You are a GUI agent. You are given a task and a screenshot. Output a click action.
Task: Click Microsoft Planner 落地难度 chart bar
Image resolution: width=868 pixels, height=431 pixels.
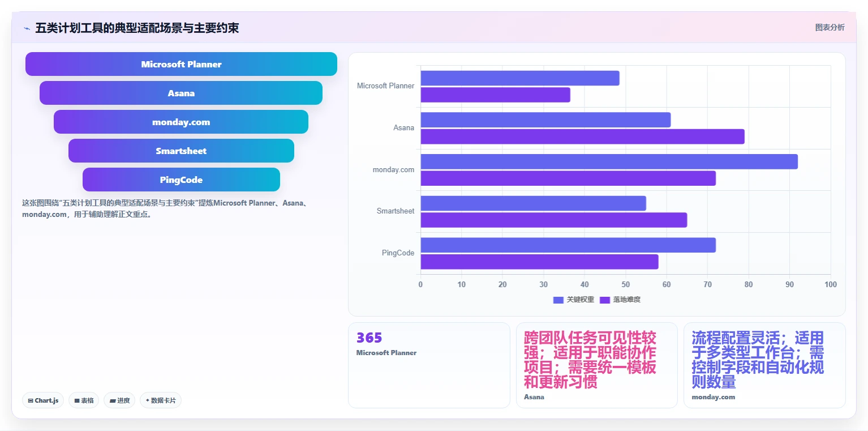coord(495,95)
